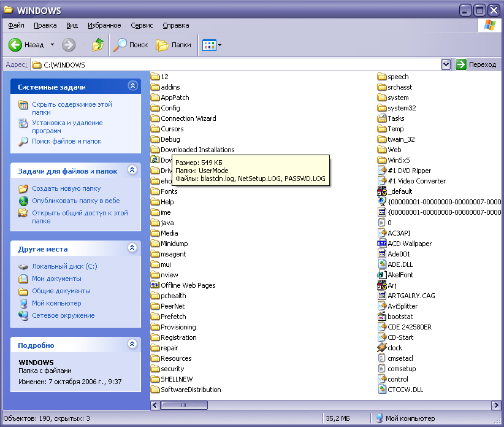Open the Правка menu
This screenshot has height=427, width=504.
[x=45, y=25]
